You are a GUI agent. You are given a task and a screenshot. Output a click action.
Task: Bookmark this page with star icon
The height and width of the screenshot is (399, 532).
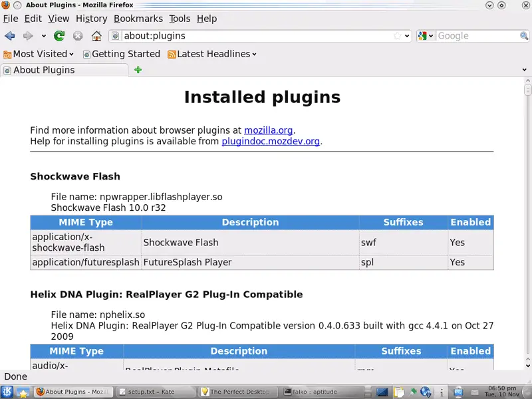coord(397,36)
